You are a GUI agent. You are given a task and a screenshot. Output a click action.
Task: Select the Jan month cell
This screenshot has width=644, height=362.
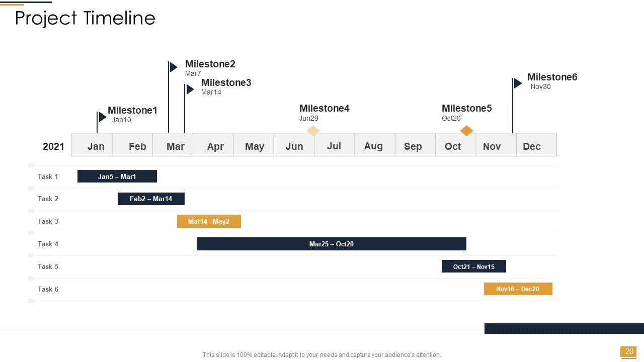96,146
